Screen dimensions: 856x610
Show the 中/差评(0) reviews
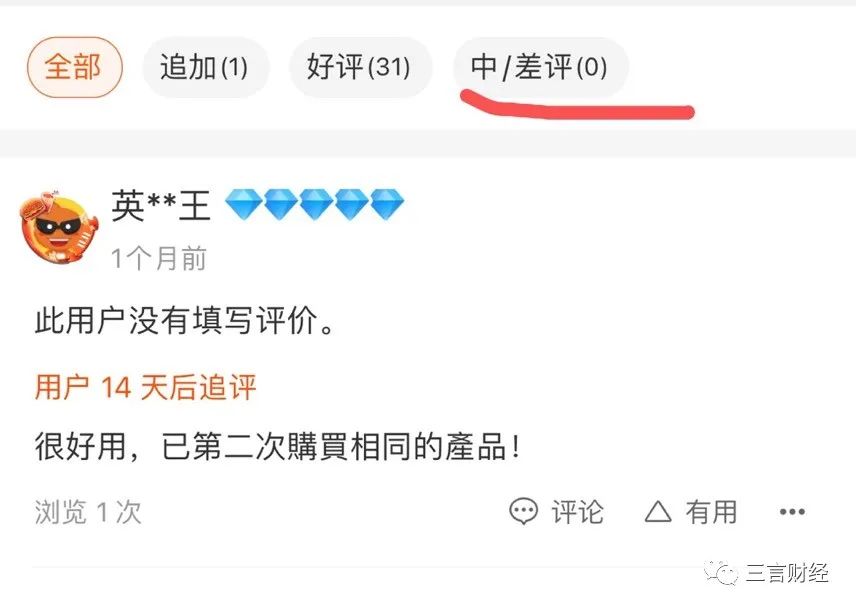540,67
